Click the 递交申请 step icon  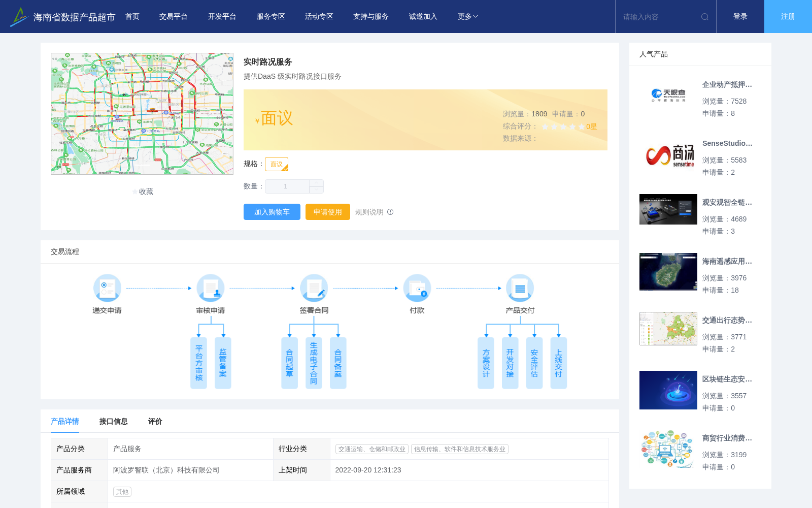[x=107, y=288]
